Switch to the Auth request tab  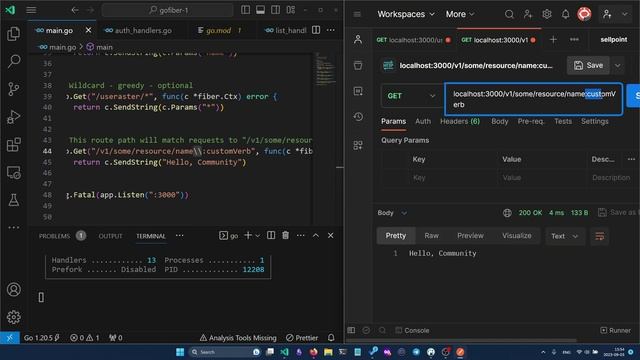pyautogui.click(x=423, y=121)
